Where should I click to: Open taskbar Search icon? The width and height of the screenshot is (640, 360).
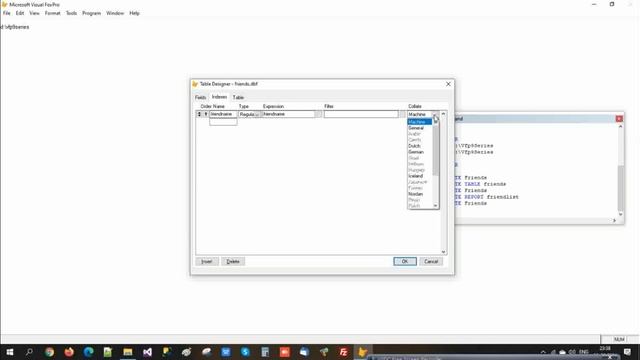pyautogui.click(x=29, y=352)
